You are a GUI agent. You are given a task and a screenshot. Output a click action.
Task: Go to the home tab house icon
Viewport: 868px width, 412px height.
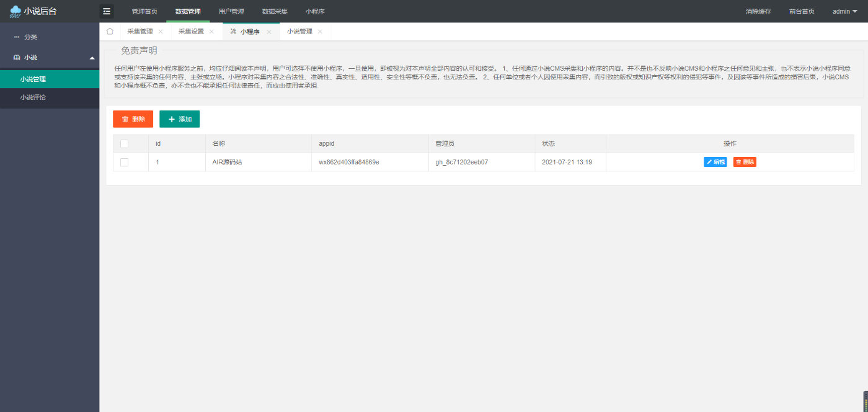[110, 31]
